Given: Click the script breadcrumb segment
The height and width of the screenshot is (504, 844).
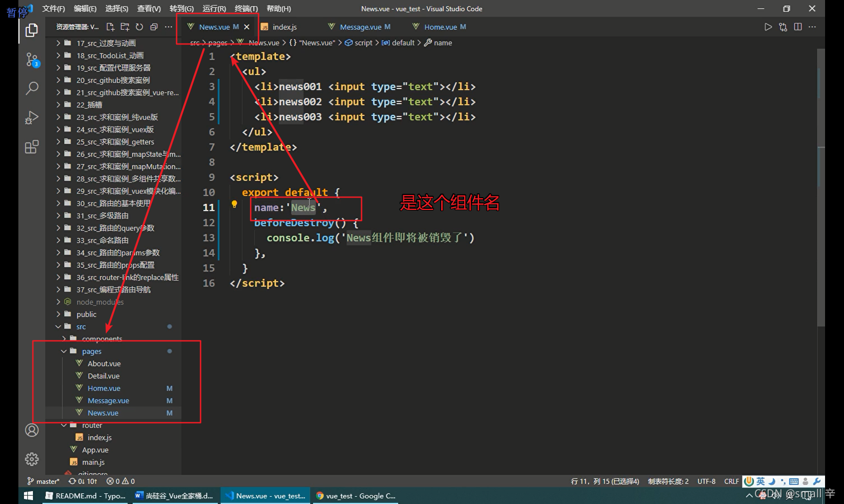Looking at the screenshot, I should tap(359, 43).
